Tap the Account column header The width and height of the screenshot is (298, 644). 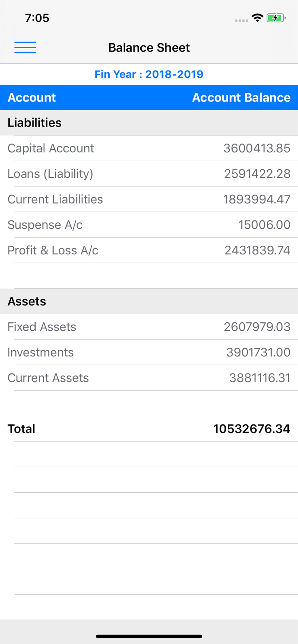point(32,98)
